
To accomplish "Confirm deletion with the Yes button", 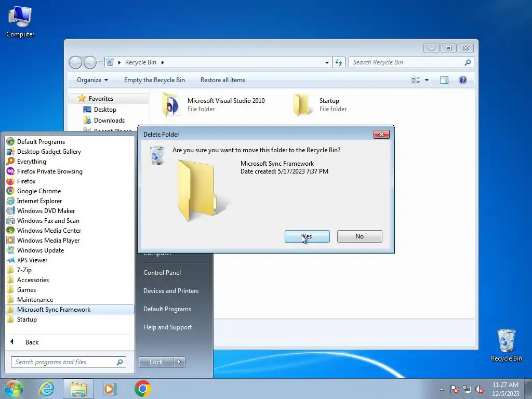I will pyautogui.click(x=307, y=236).
